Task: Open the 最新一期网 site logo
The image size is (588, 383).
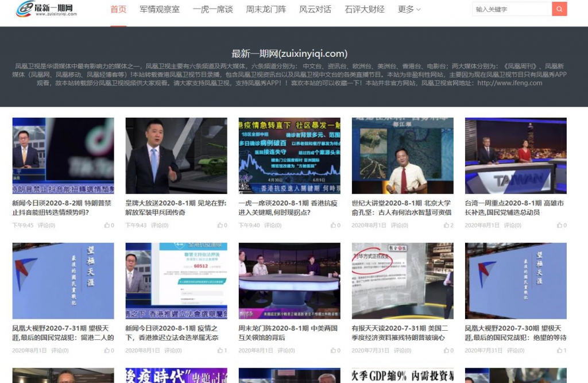Action: (x=47, y=9)
